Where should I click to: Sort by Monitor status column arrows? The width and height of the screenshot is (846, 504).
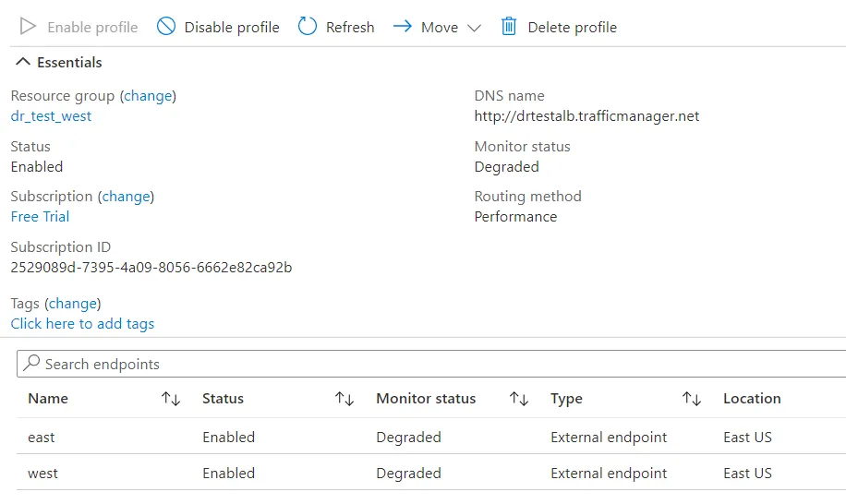click(x=519, y=399)
